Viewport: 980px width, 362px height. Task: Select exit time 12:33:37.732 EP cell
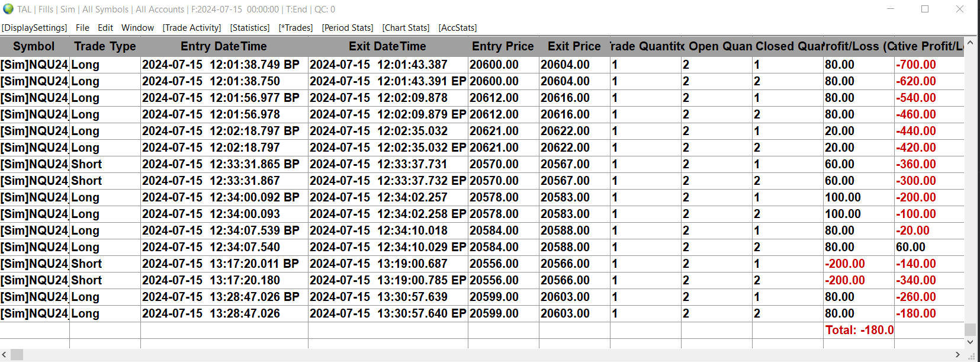click(388, 181)
